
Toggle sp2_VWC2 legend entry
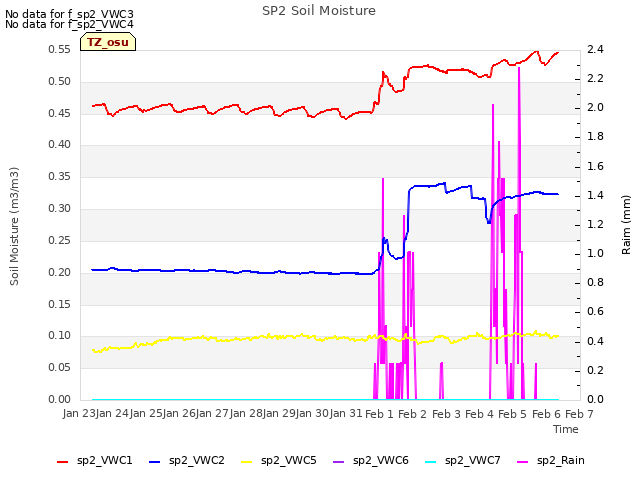187,461
